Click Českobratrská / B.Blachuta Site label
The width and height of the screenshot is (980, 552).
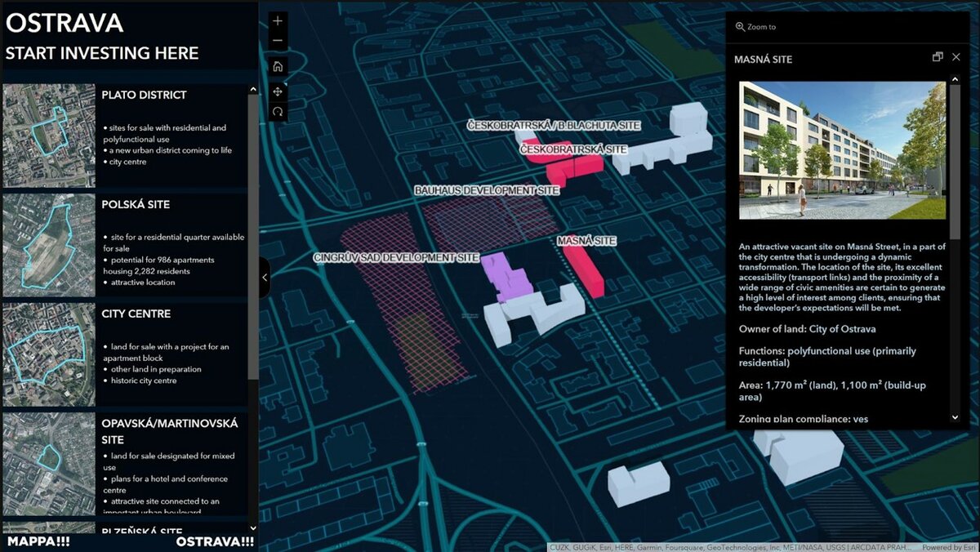pos(554,125)
